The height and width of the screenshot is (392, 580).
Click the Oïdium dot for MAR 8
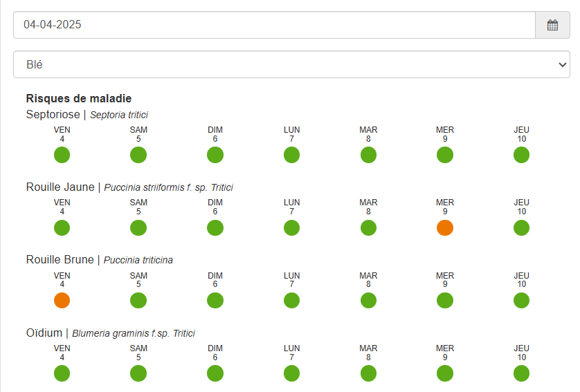[x=368, y=373]
